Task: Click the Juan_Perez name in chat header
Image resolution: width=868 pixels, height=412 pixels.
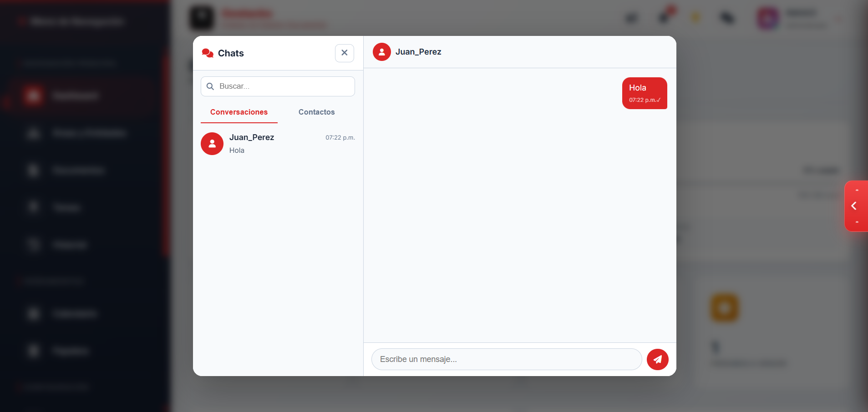Action: [x=418, y=52]
